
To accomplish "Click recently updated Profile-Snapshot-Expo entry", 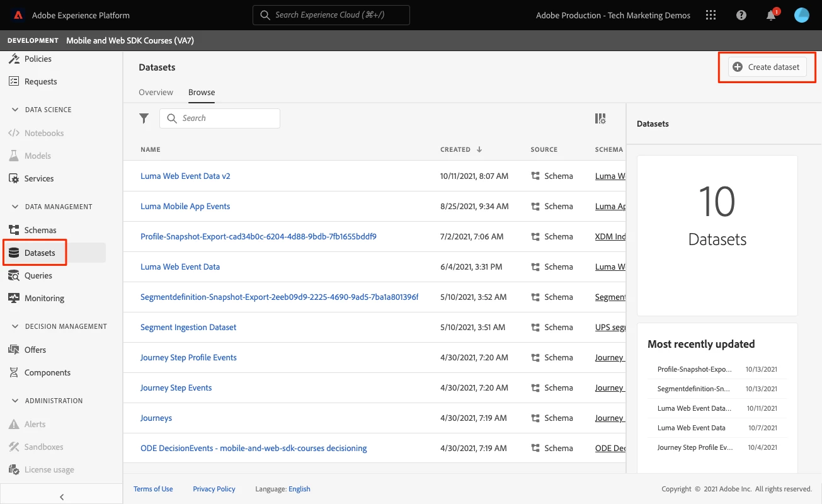I will click(x=695, y=369).
